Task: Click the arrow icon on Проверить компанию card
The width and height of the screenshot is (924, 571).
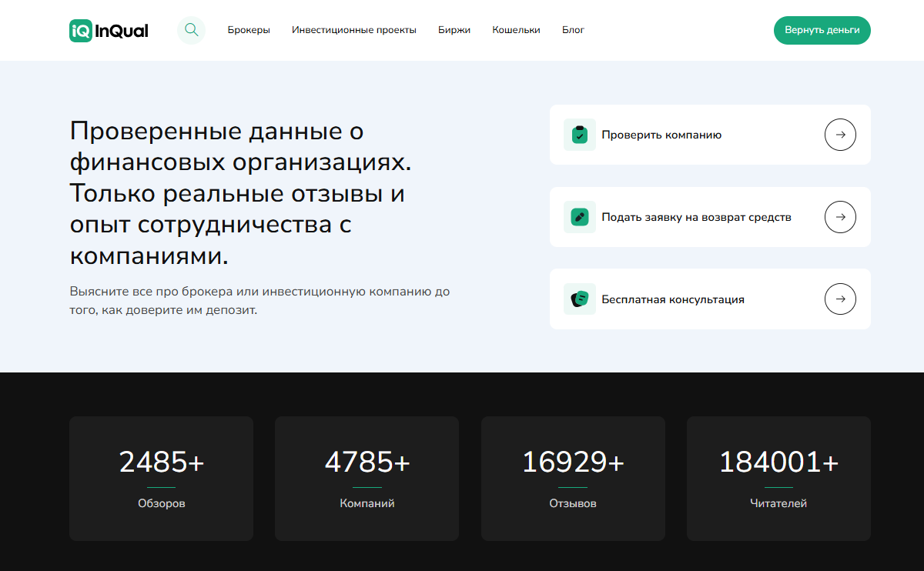Action: click(840, 134)
